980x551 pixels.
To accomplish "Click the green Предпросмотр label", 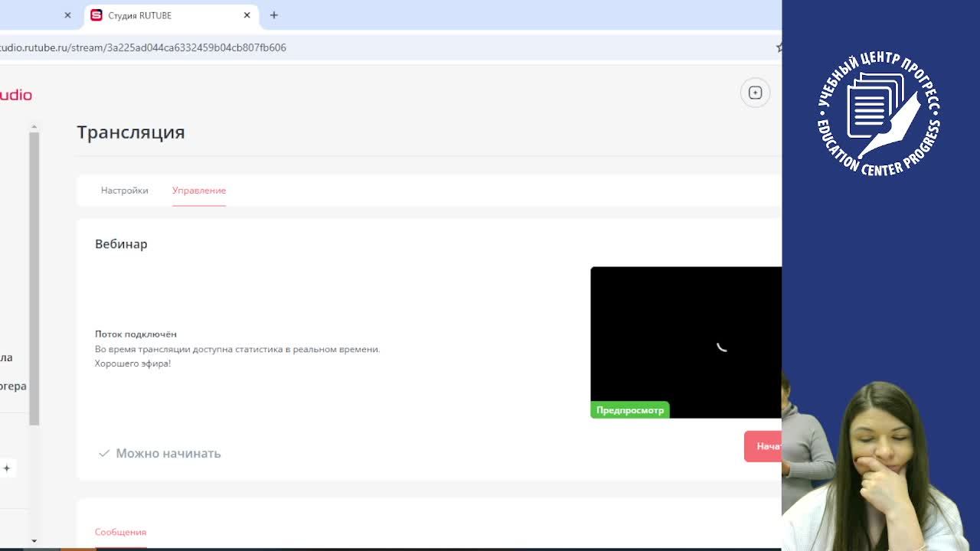I will click(x=630, y=410).
